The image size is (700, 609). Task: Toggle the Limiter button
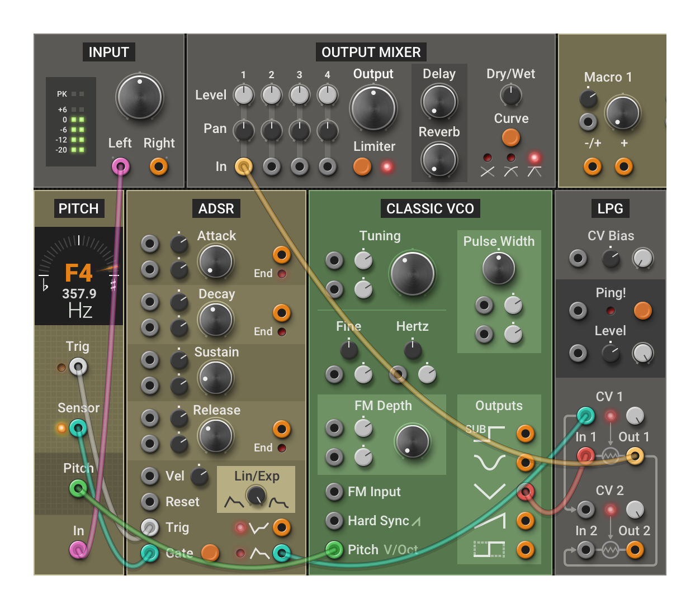coord(362,166)
